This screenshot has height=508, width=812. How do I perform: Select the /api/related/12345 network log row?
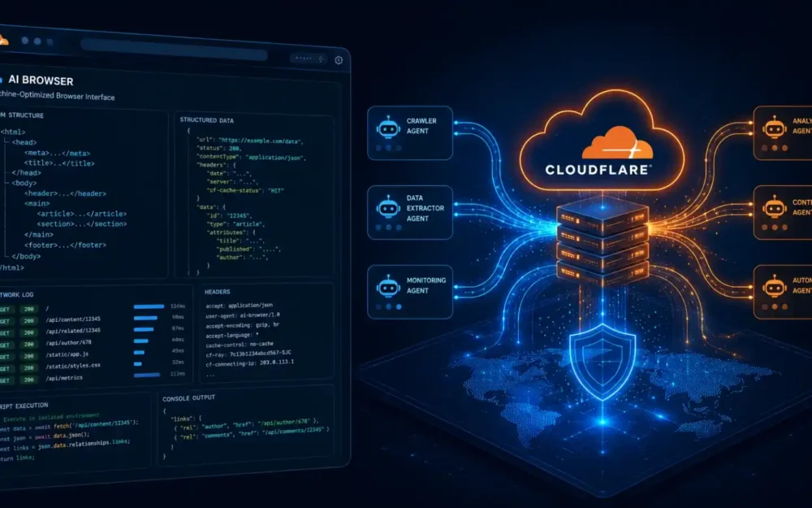[93, 332]
